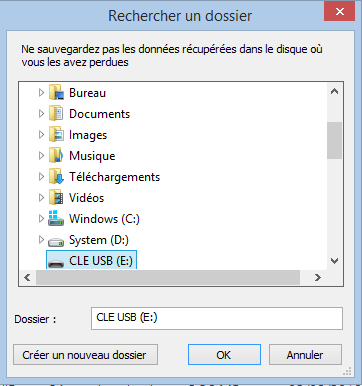Screen dimensions: 362x386
Task: Click the horizontal scrollbar right arrow
Action: pos(318,277)
